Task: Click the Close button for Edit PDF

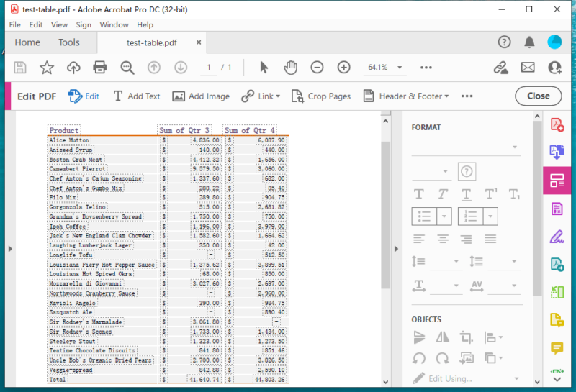Action: (x=538, y=96)
